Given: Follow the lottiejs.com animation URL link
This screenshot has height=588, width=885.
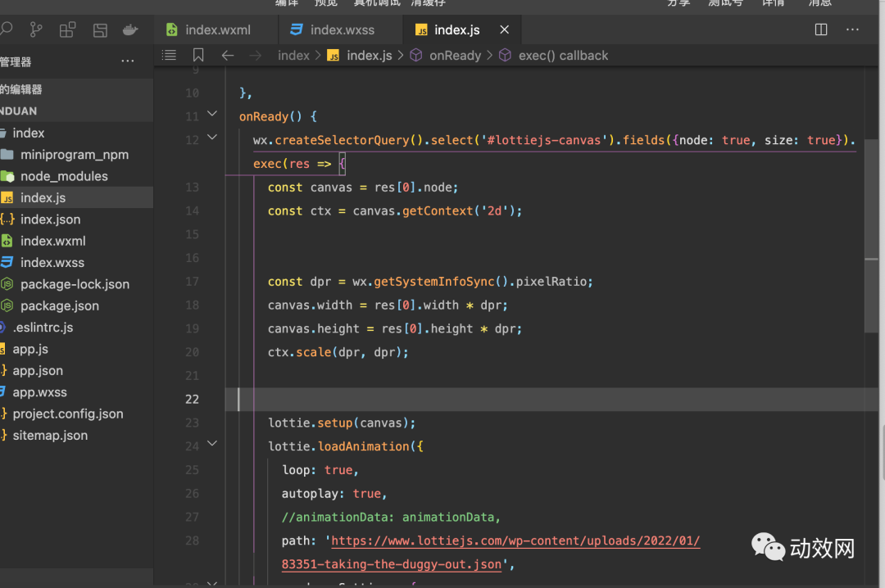Looking at the screenshot, I should pyautogui.click(x=515, y=541).
